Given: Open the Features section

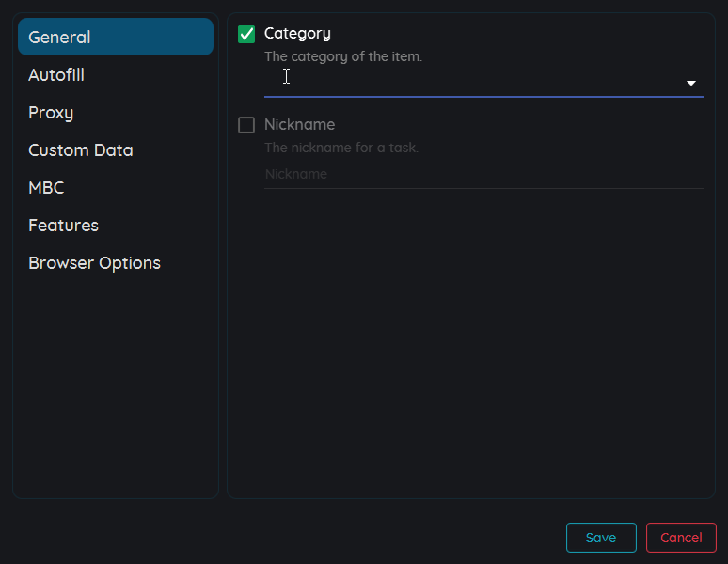Looking at the screenshot, I should 115,225.
